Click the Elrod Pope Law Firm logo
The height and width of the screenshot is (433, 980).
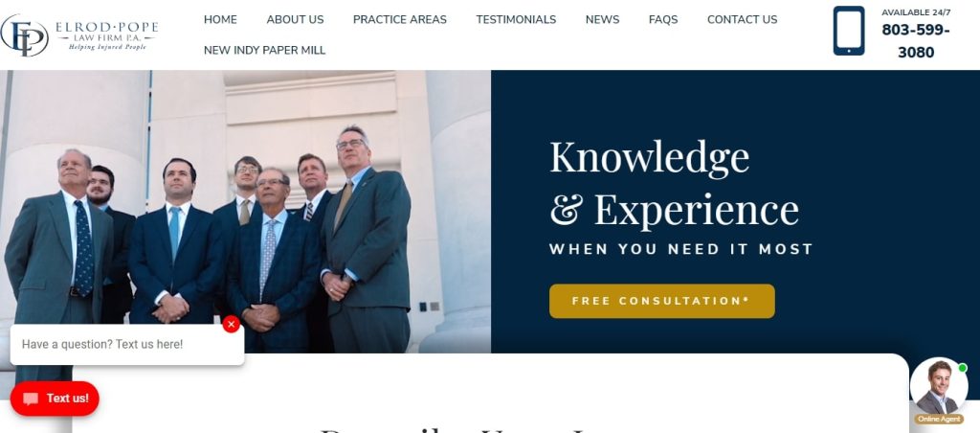click(79, 35)
